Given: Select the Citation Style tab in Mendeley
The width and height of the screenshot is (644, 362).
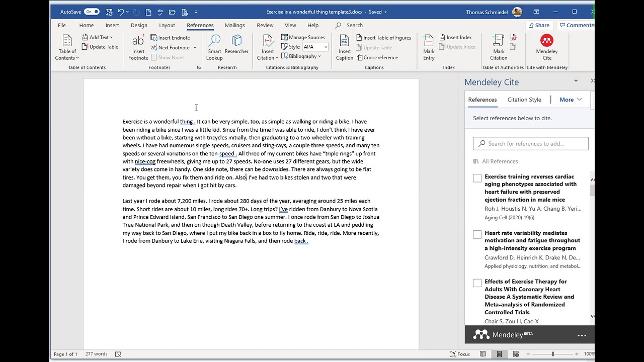Looking at the screenshot, I should (524, 100).
